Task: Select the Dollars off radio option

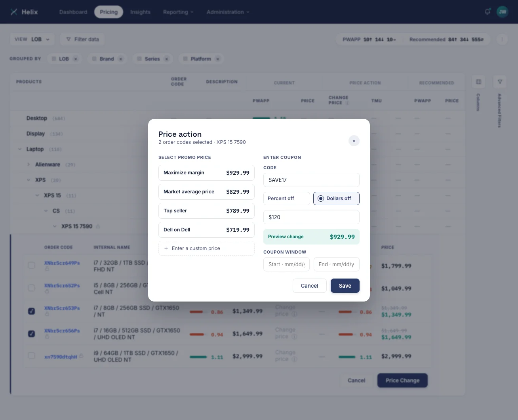Action: pos(336,199)
